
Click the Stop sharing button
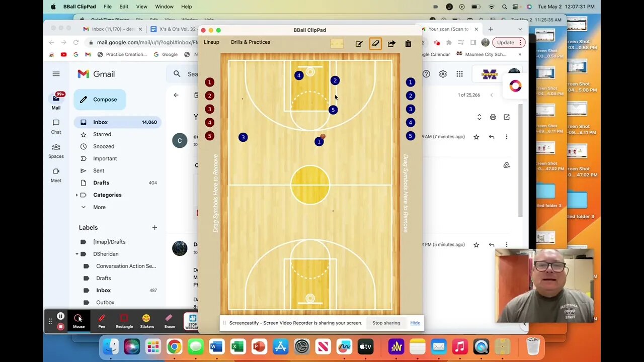(x=386, y=323)
